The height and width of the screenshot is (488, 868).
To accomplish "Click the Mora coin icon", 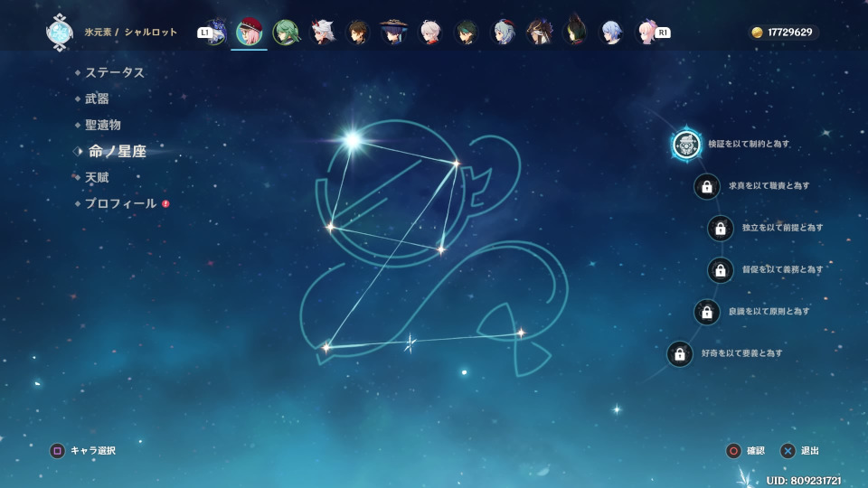I will 757,33.
